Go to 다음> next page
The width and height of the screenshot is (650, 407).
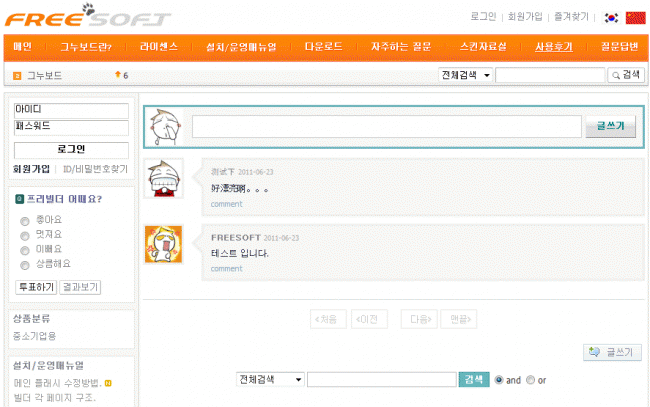(419, 319)
